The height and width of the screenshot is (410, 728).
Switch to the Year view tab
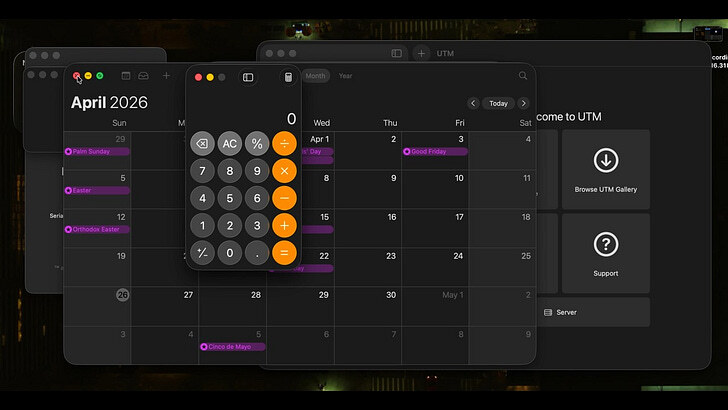[345, 76]
